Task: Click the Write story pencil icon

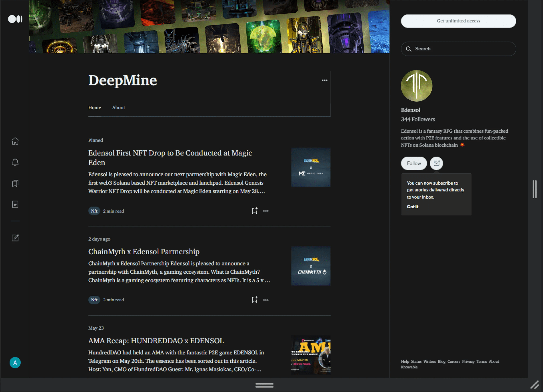Action: [15, 238]
